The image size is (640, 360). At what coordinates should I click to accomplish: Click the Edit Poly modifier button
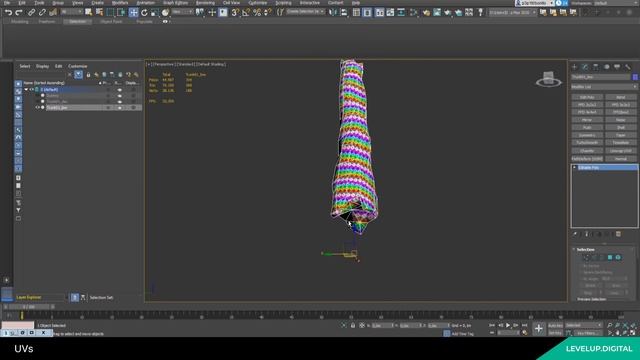tap(587, 97)
